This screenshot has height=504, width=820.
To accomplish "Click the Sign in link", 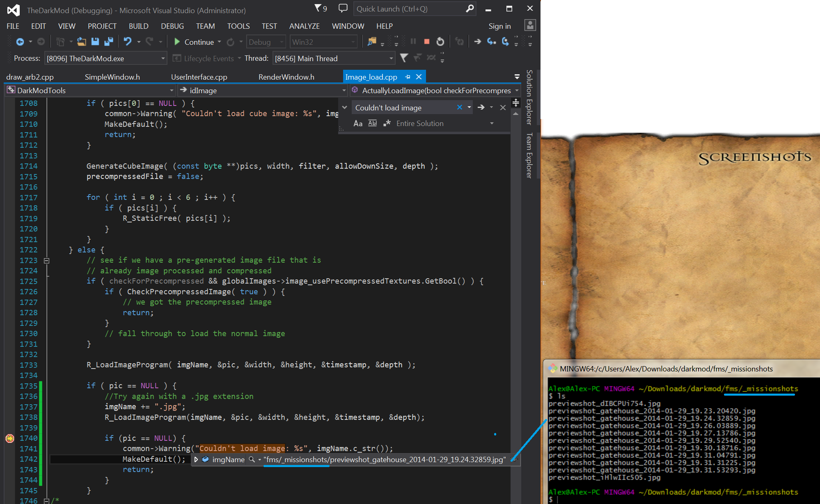I will 499,26.
